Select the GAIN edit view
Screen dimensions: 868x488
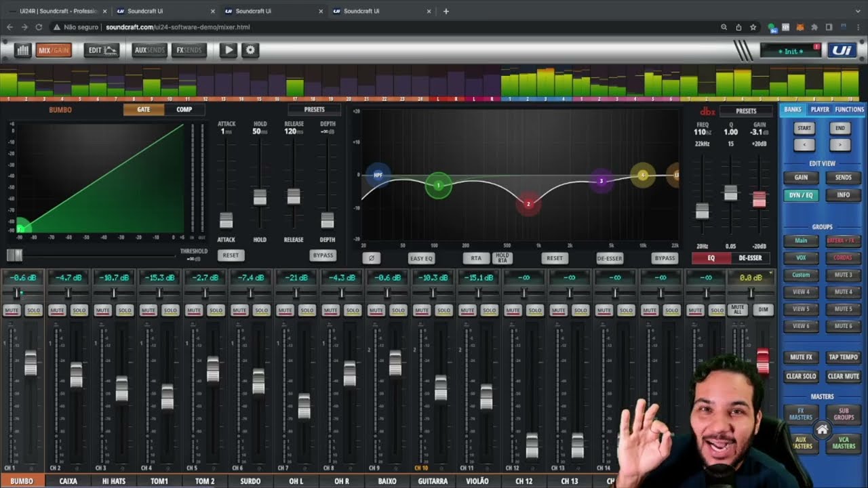click(x=801, y=178)
